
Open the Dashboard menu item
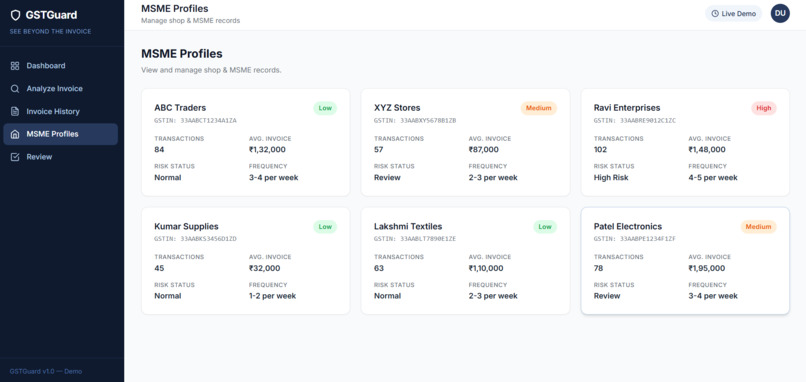[x=61, y=66]
